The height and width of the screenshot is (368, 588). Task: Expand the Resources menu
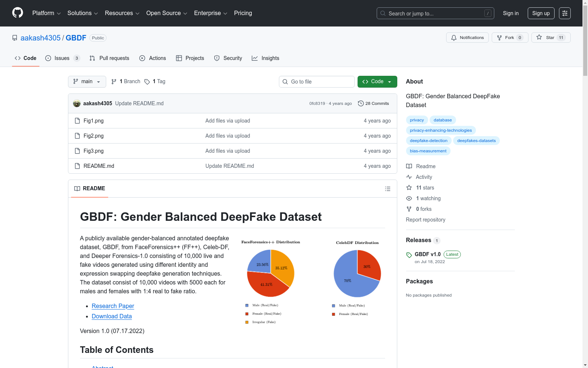[x=122, y=13]
